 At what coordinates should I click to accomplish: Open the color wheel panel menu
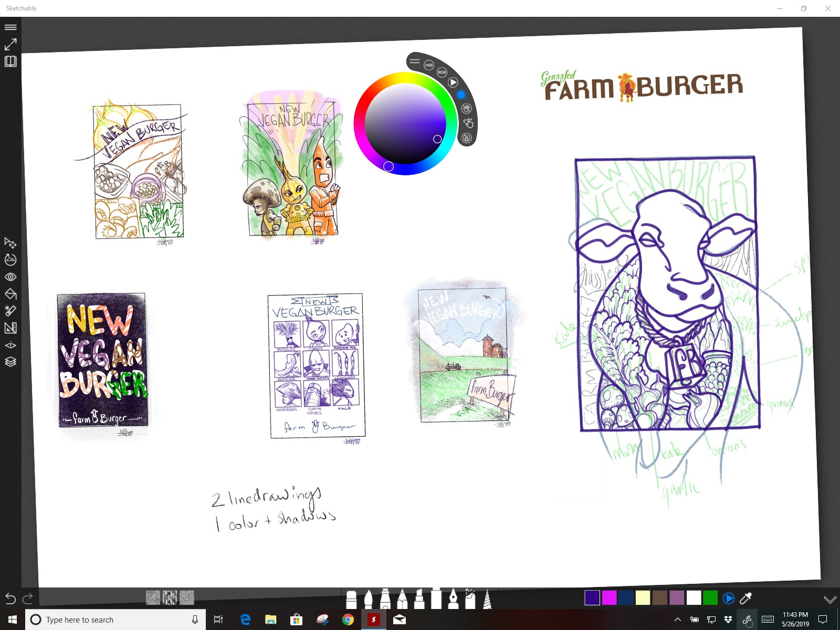click(415, 61)
